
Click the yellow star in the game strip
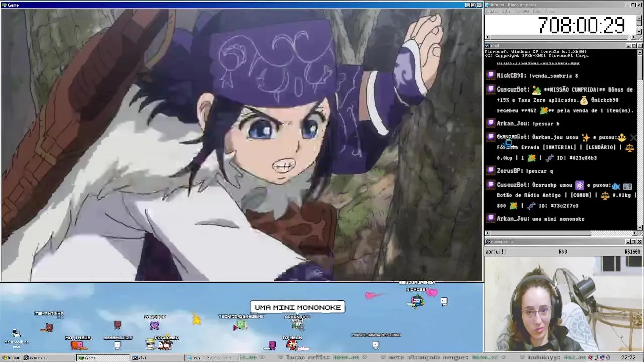pos(196,320)
